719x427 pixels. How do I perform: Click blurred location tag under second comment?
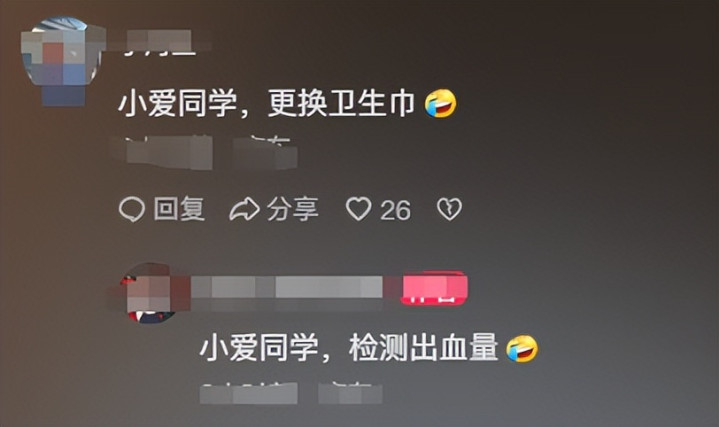[x=350, y=394]
